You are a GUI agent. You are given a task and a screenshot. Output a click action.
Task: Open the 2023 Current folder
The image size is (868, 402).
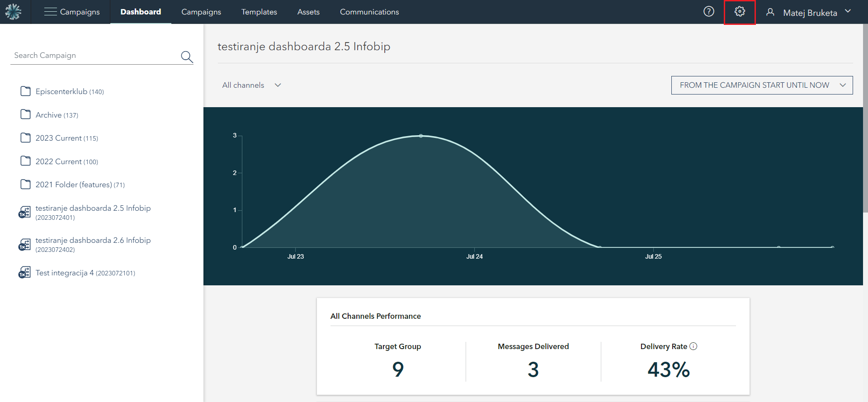pyautogui.click(x=59, y=138)
